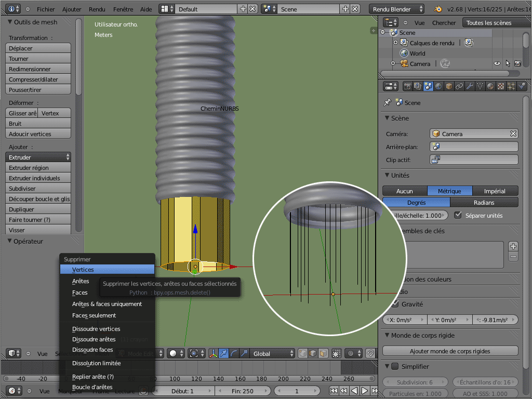Viewport: 532px width, 399px height.
Task: Click the pin icon beside Scene
Action: [387, 102]
